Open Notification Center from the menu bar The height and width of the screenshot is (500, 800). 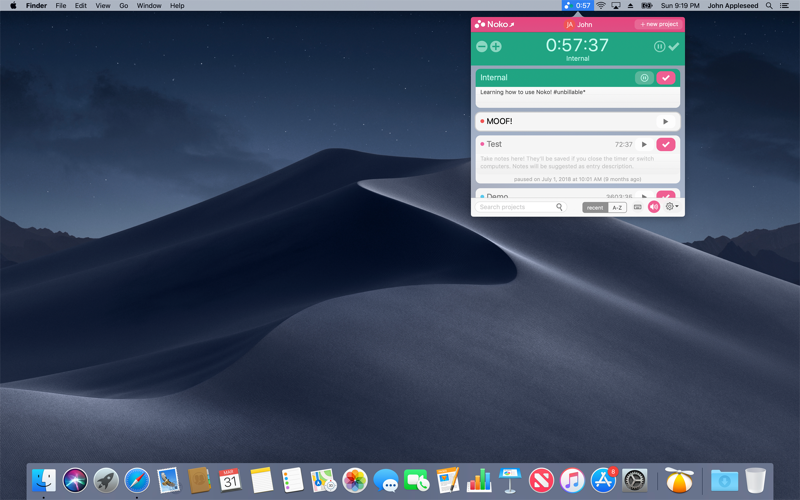coord(785,6)
